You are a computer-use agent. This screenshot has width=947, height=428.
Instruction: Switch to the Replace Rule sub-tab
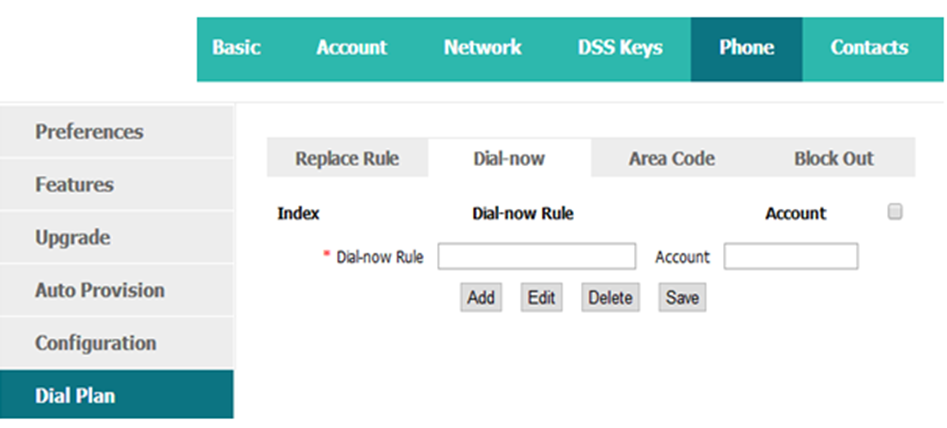(347, 158)
